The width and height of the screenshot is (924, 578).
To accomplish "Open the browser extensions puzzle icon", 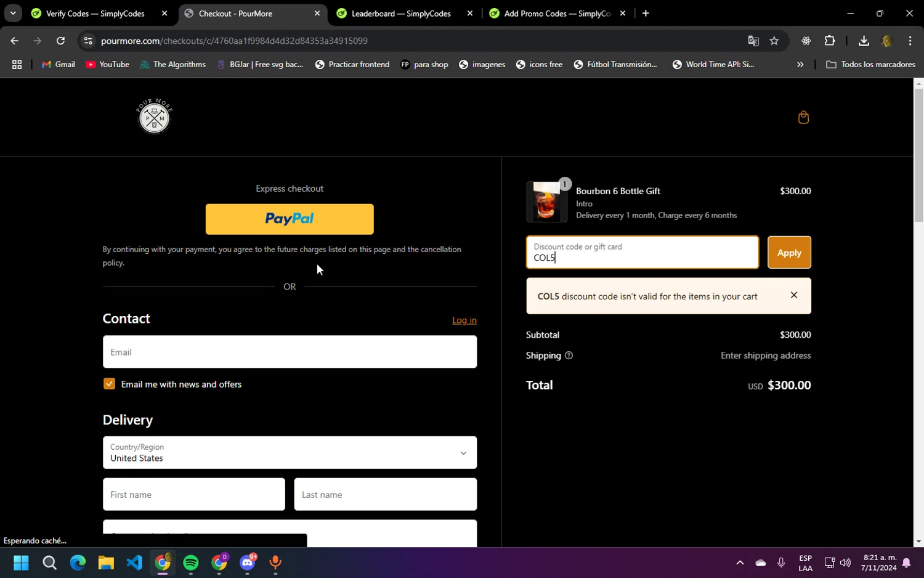I will pos(830,41).
